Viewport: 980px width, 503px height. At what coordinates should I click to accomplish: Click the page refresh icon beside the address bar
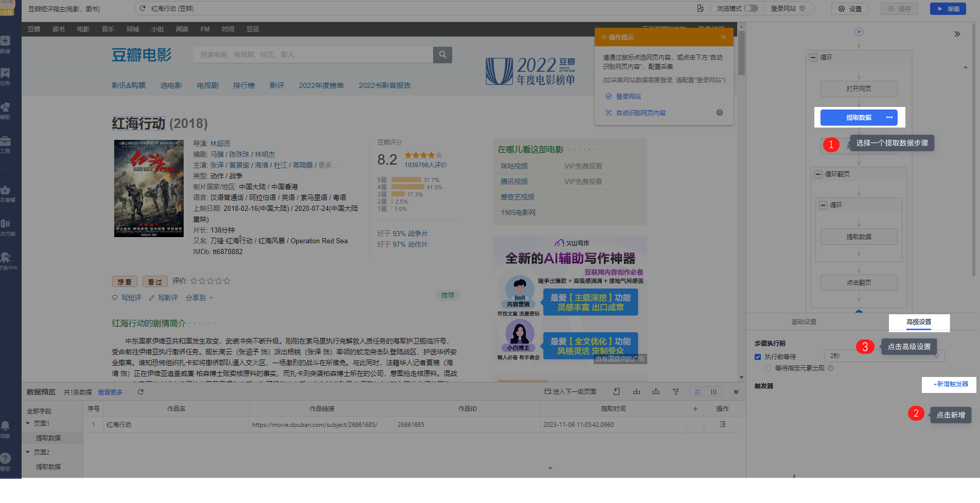(142, 9)
